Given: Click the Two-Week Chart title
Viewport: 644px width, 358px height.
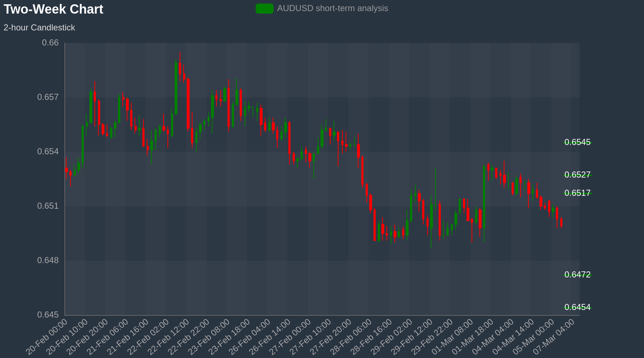Looking at the screenshot, I should click(x=53, y=9).
